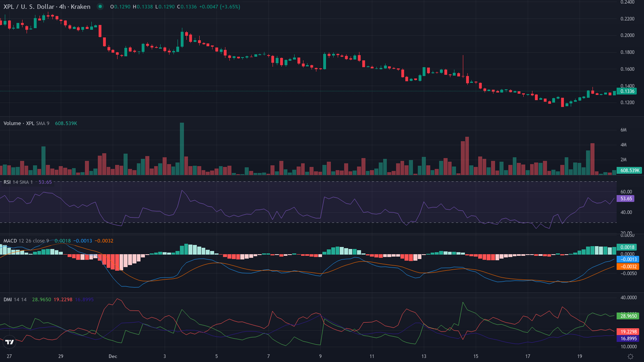This screenshot has width=644, height=362.
Task: Click the 13 date label on the time axis
Action: pos(424,356)
